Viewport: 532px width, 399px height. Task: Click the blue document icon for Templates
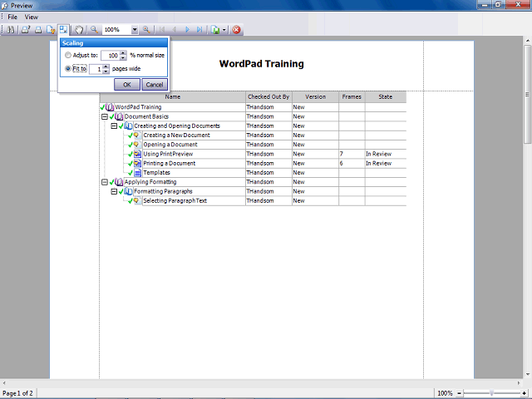coord(137,173)
